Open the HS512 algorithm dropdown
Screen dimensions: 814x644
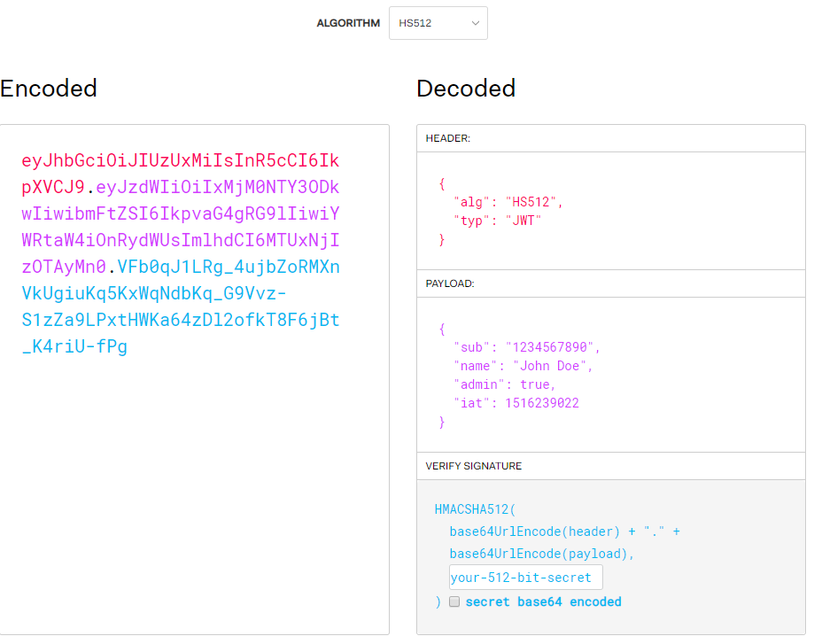point(438,23)
